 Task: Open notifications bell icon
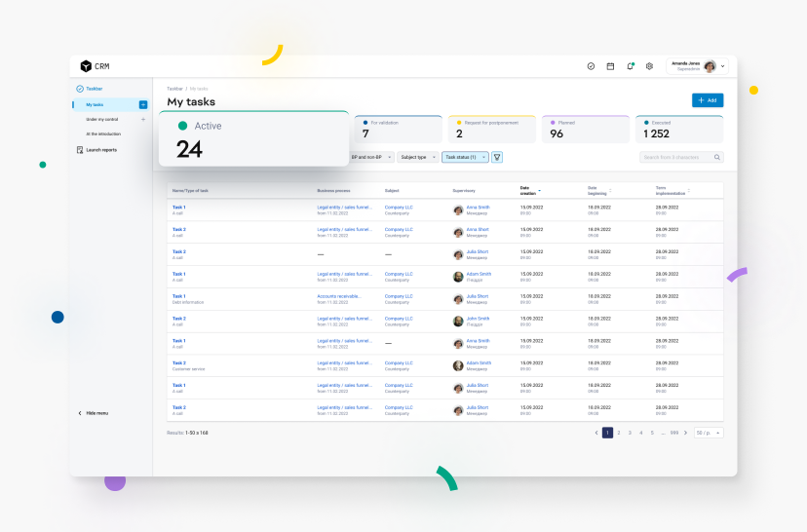tap(630, 66)
